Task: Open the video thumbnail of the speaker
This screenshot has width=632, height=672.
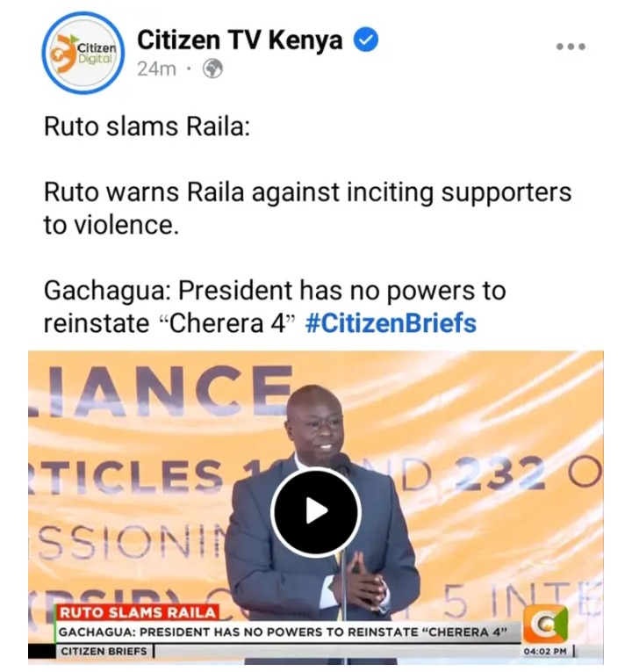Action: (x=316, y=508)
